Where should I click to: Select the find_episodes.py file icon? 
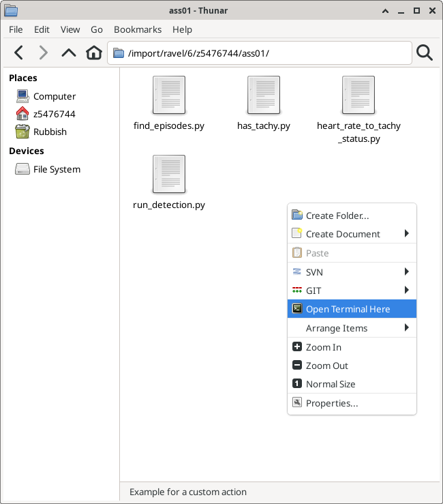[169, 95]
